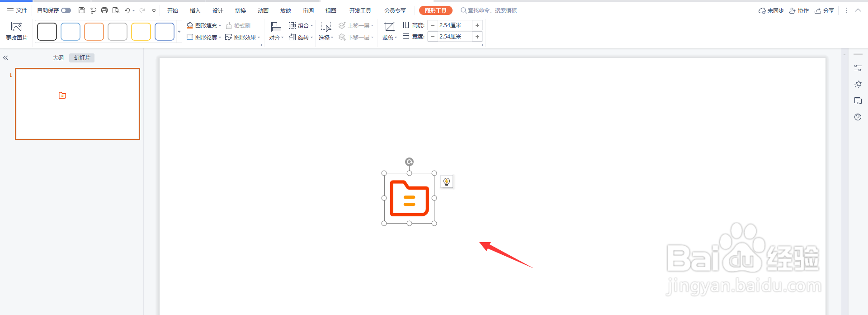Open the 图形效果 effects dropdown
Screen dimensions: 868x315
click(x=243, y=37)
